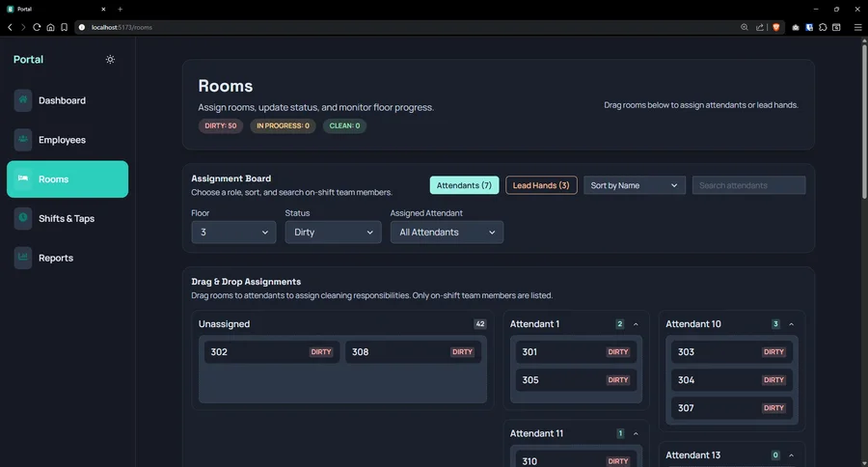Open the Status dropdown showing Dirty
The height and width of the screenshot is (467, 868).
pyautogui.click(x=334, y=233)
